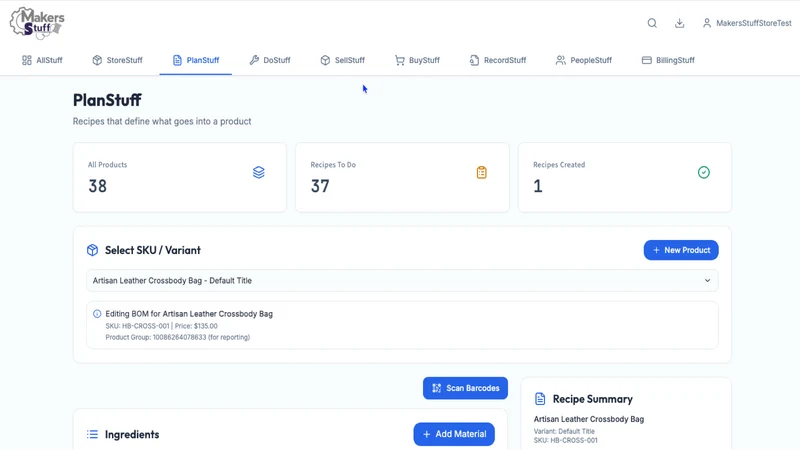Open the SellStuff tab
Viewport: 800px width, 450px height.
click(x=342, y=60)
